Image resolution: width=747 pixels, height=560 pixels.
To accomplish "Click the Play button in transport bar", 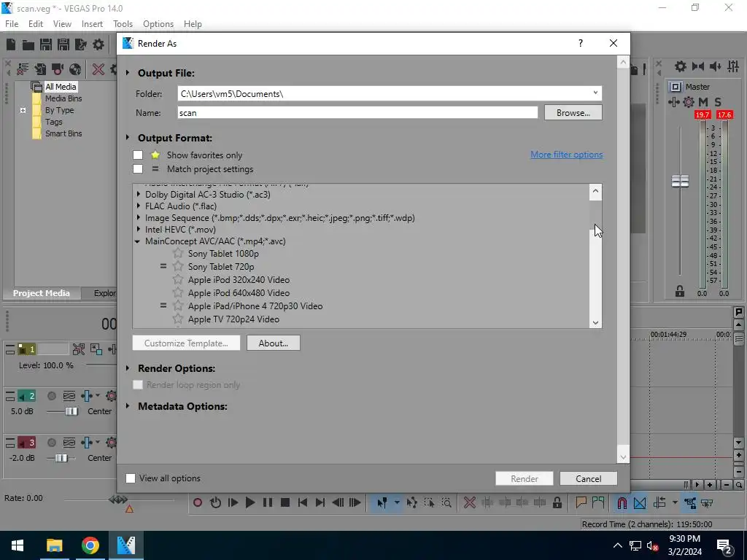I will [x=250, y=502].
